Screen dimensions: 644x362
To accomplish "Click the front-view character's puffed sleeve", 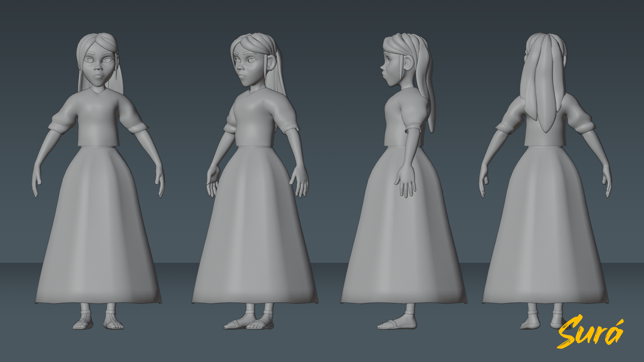I will tap(64, 117).
